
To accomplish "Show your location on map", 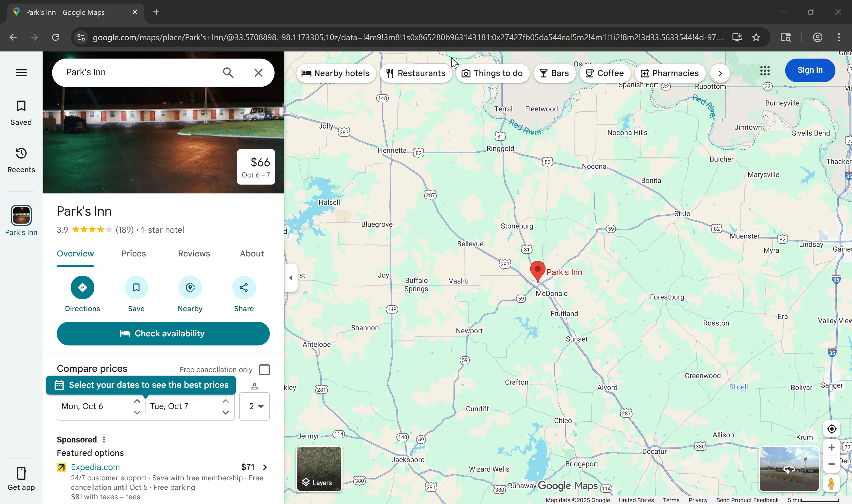I will point(831,429).
